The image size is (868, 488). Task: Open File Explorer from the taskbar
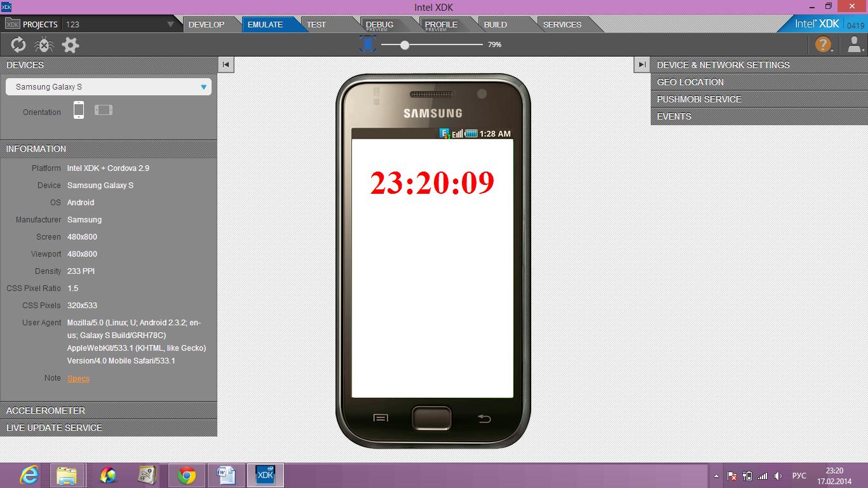67,475
